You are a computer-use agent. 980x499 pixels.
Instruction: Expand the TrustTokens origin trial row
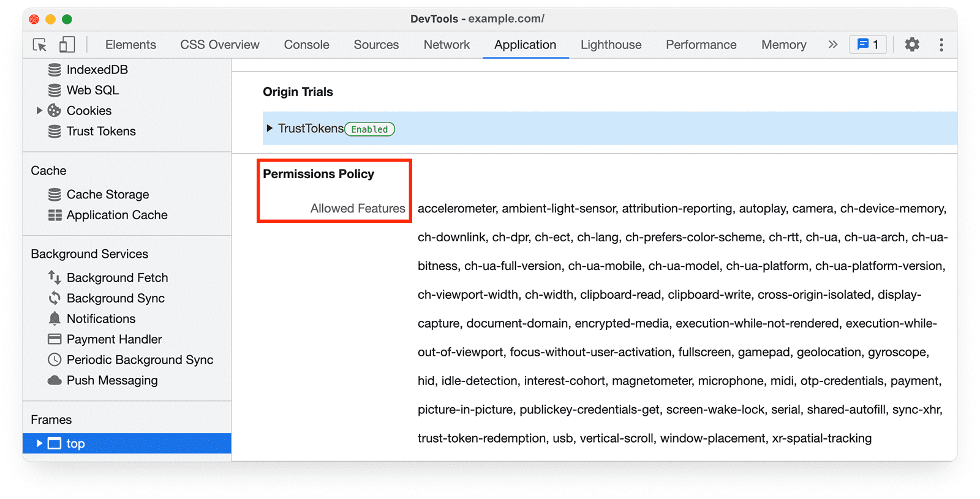[x=269, y=129]
